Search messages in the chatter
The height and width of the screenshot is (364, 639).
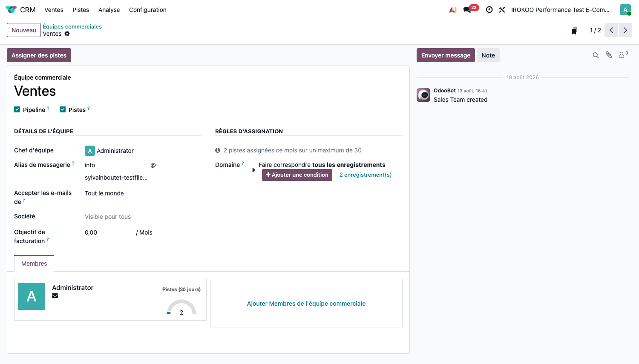596,55
